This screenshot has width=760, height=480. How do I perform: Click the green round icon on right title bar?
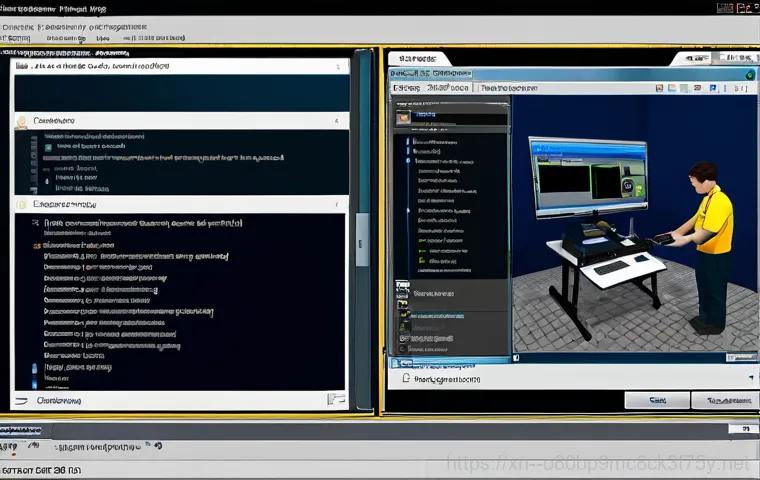coord(748,75)
